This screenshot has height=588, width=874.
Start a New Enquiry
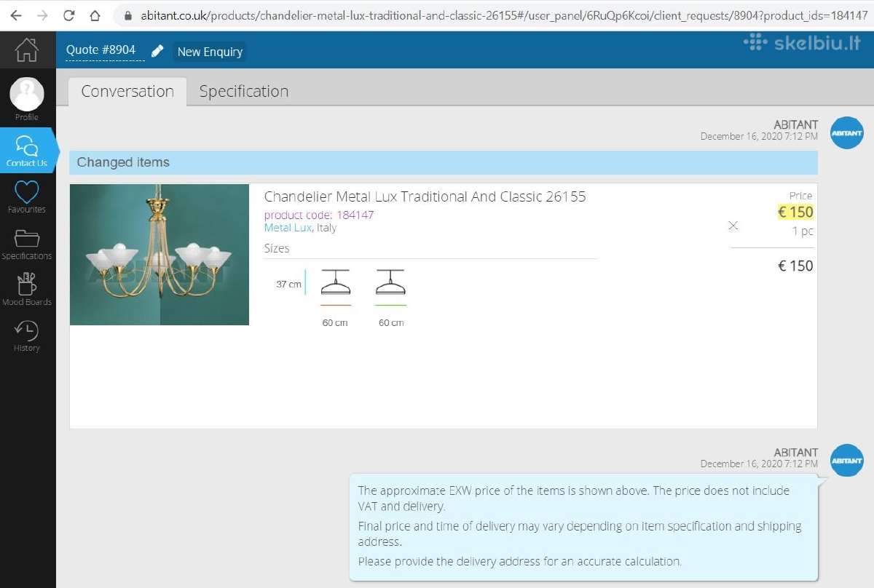[x=210, y=52]
